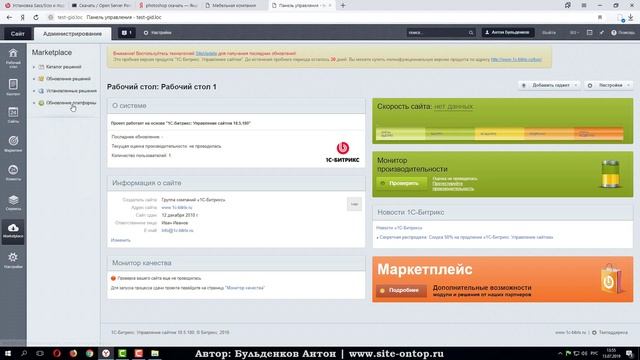This screenshot has height=360, width=640.
Task: Click the search magnifier icon in top bar
Action: [x=471, y=33]
